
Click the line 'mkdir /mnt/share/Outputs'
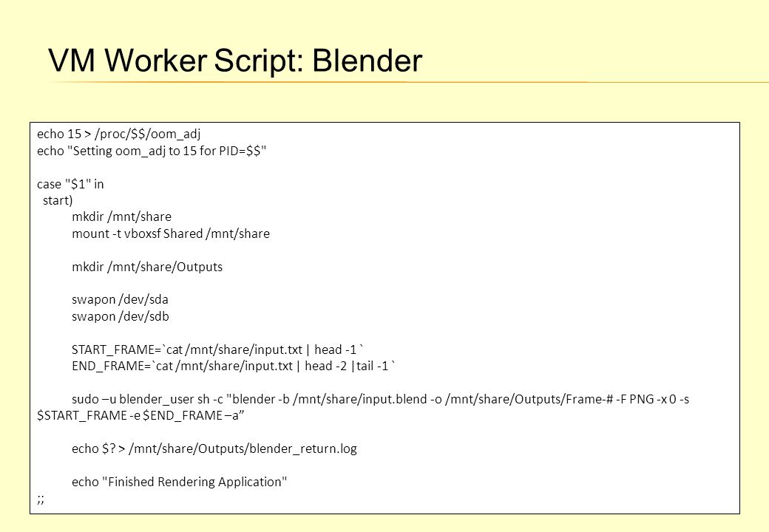pos(147,267)
